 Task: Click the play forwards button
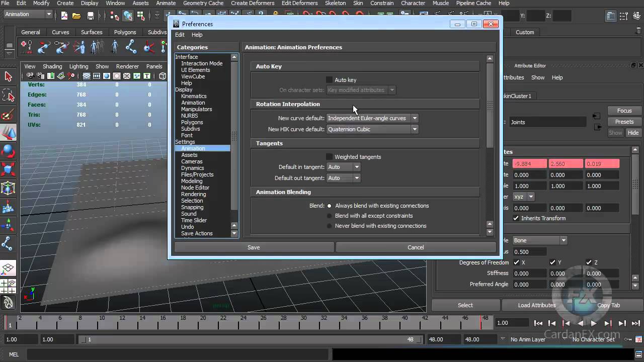click(x=594, y=323)
